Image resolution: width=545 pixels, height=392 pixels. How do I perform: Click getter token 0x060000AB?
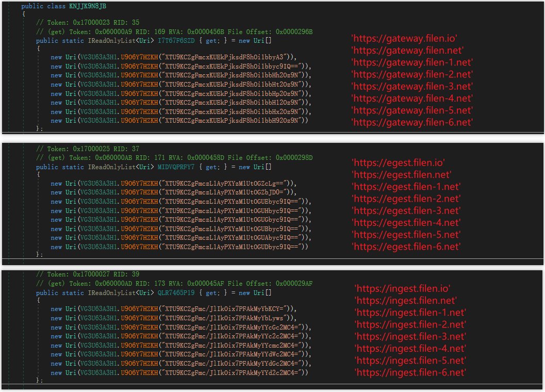click(x=113, y=158)
